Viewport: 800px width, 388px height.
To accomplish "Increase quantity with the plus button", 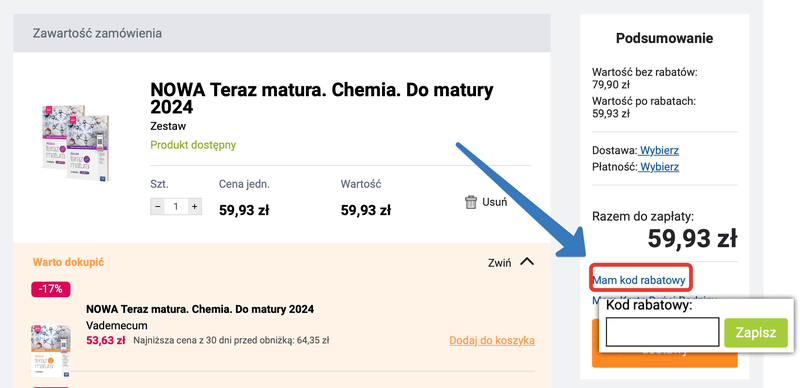I will click(x=194, y=207).
